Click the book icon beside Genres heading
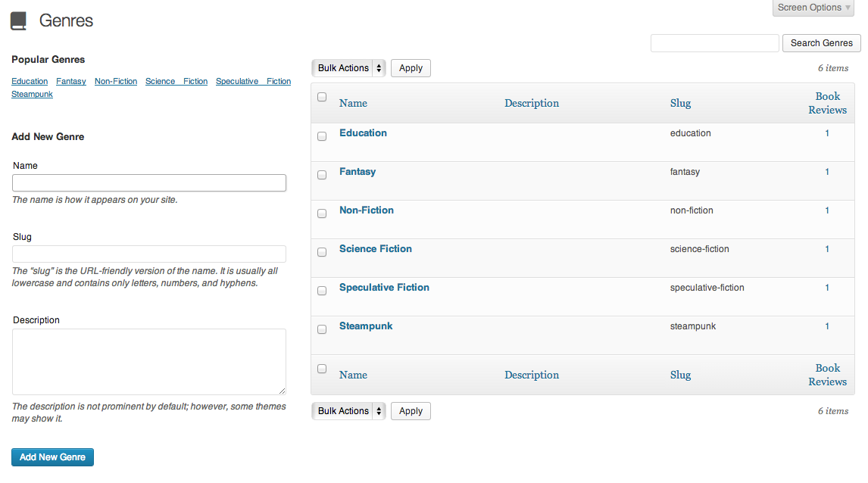The height and width of the screenshot is (483, 868). point(19,20)
